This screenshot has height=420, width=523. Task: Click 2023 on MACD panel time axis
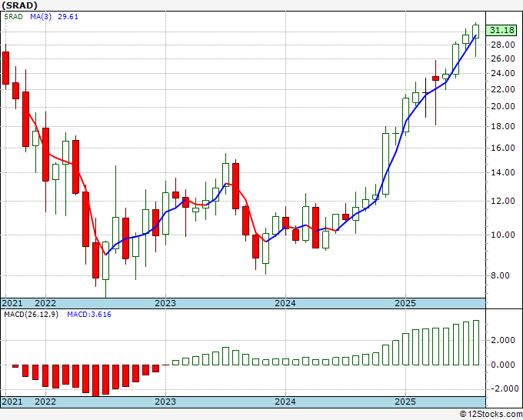[165, 402]
